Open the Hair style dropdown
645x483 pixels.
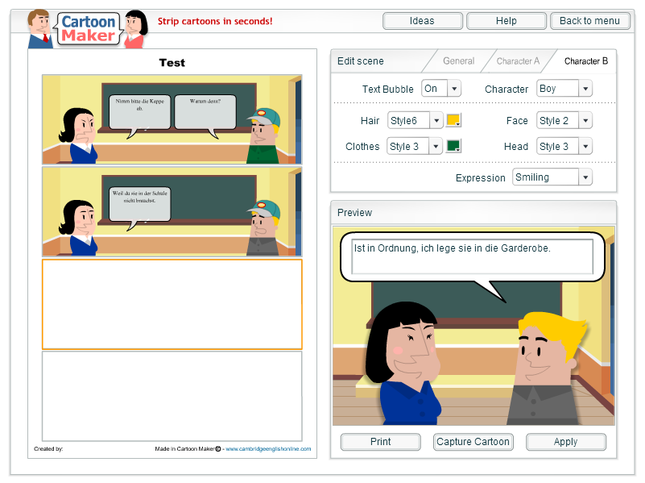tap(415, 120)
